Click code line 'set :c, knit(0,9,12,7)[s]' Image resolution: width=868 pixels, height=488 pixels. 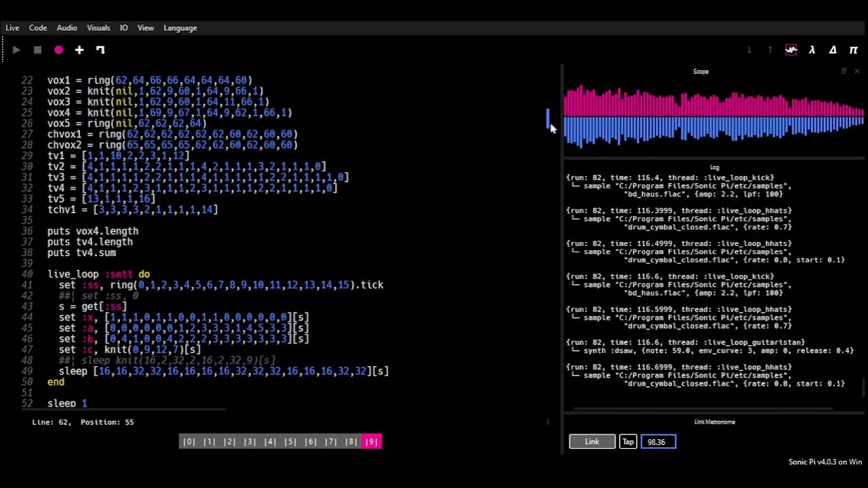130,350
